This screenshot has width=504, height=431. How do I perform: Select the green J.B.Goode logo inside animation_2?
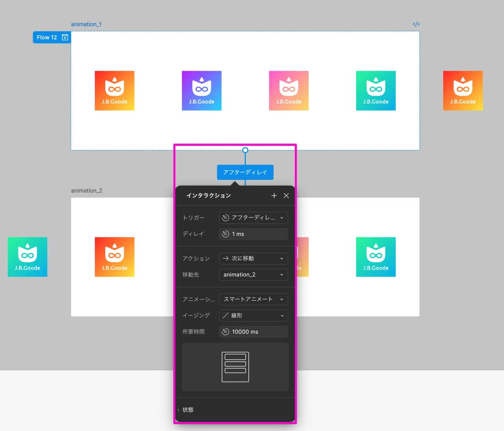pos(376,257)
